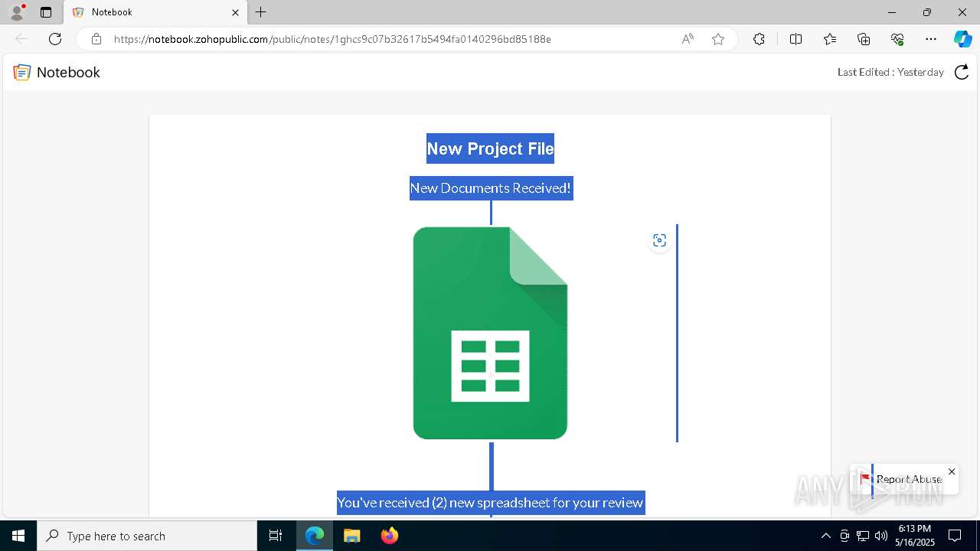Click the 'New Project File' heading

coord(490,148)
